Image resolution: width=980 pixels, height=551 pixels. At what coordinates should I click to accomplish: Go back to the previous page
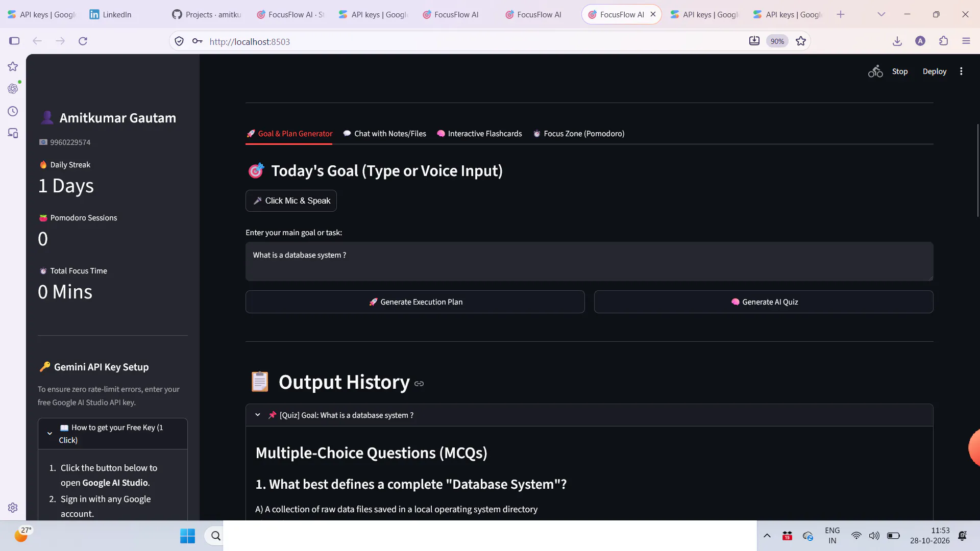tap(37, 41)
